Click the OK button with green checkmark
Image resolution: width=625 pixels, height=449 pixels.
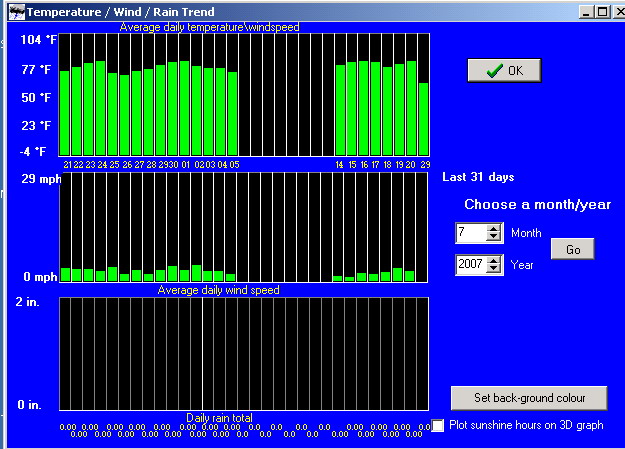click(x=504, y=71)
